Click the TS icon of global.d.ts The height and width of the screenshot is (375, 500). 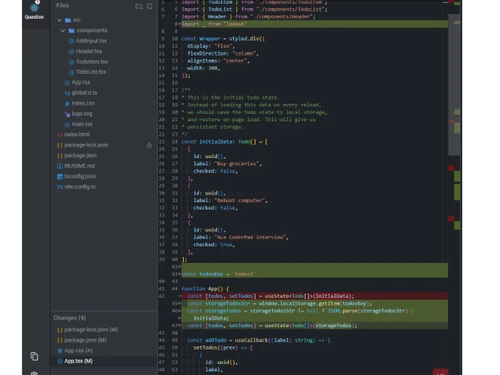(x=67, y=93)
